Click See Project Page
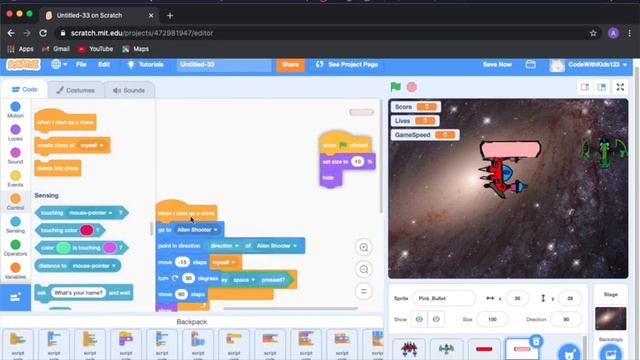Screen dimensions: 640x360 pyautogui.click(x=347, y=64)
